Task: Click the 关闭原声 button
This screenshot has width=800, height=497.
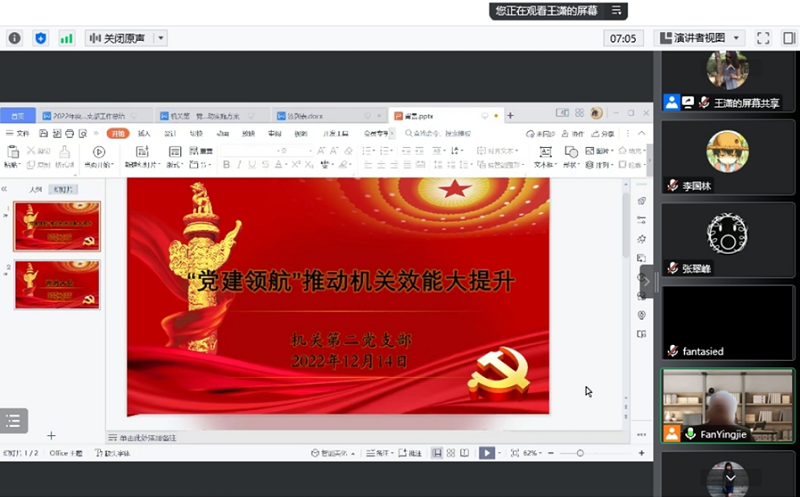Action: click(119, 38)
